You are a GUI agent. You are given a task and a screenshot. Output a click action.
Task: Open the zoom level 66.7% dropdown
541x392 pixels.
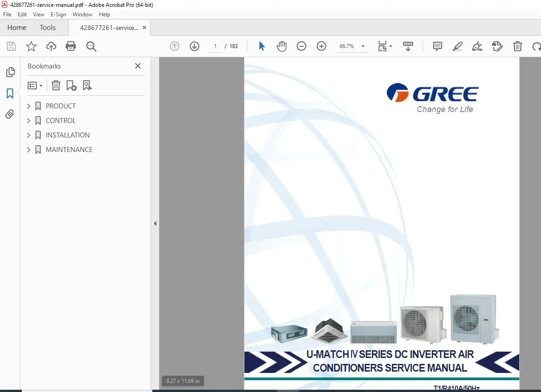tap(363, 46)
